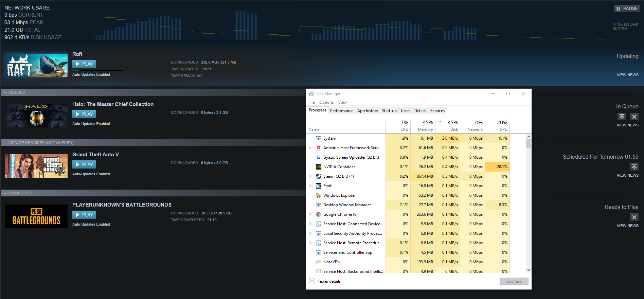The width and height of the screenshot is (644, 299).
Task: View news for PLAYERUNKNOWN'S BATTLEGROUNDS
Action: pos(628,226)
